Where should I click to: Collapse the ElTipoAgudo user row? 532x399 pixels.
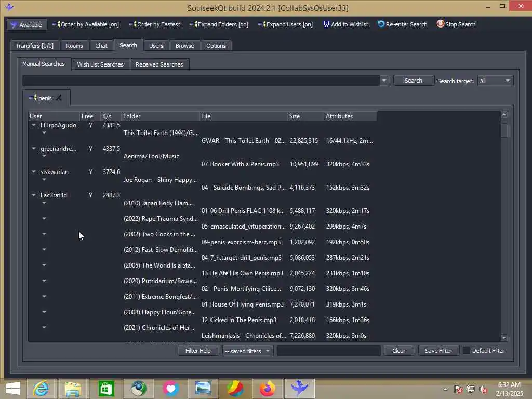tap(34, 125)
